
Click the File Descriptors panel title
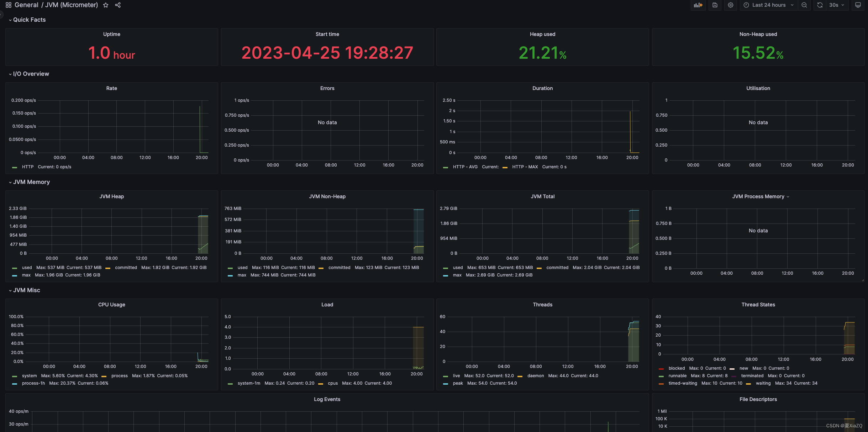[758, 399]
